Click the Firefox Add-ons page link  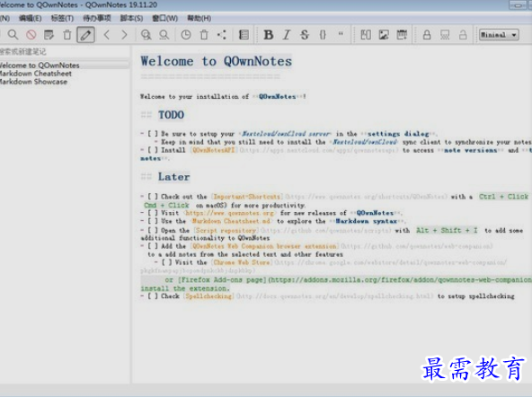click(222, 279)
